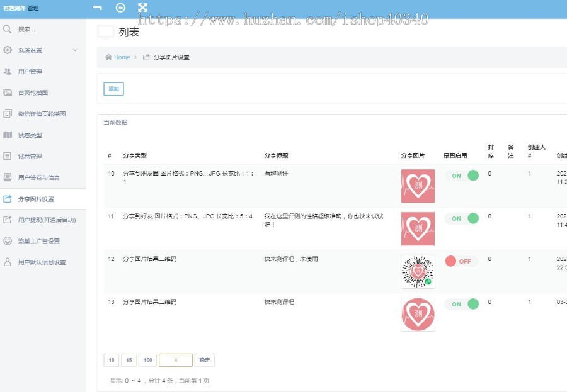Image resolution: width=567 pixels, height=392 pixels.
Task: Click the fullscreen expand icon in top bar
Action: (144, 8)
